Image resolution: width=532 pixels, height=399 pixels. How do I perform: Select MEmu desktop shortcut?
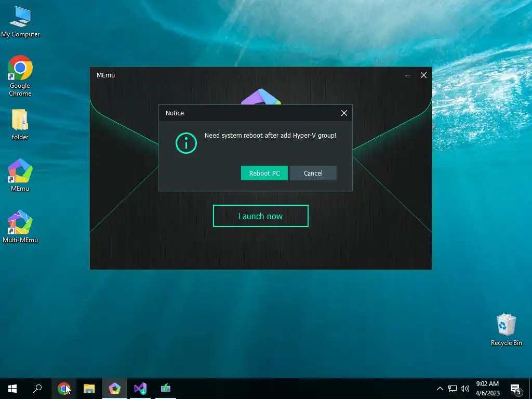20,175
